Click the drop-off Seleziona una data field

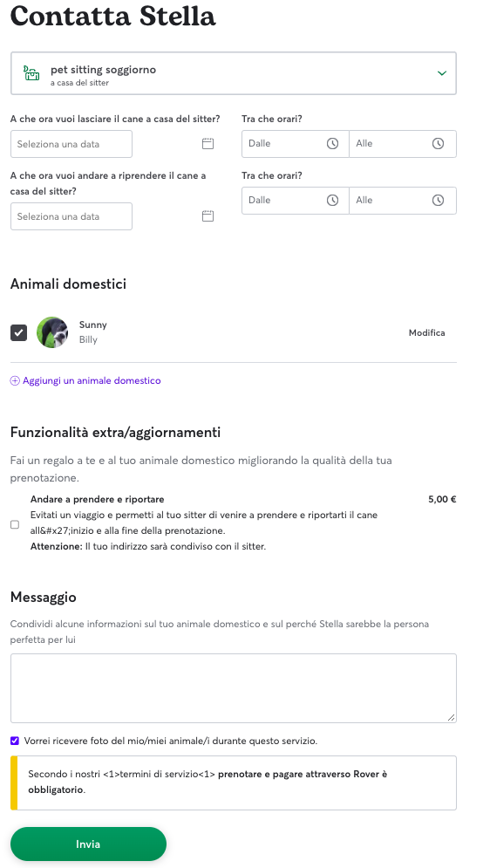click(71, 144)
